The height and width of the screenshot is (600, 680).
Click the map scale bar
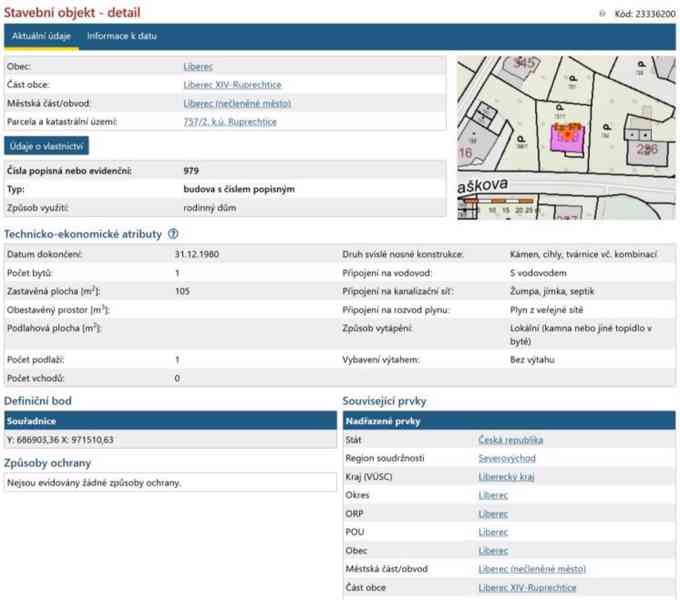499,202
